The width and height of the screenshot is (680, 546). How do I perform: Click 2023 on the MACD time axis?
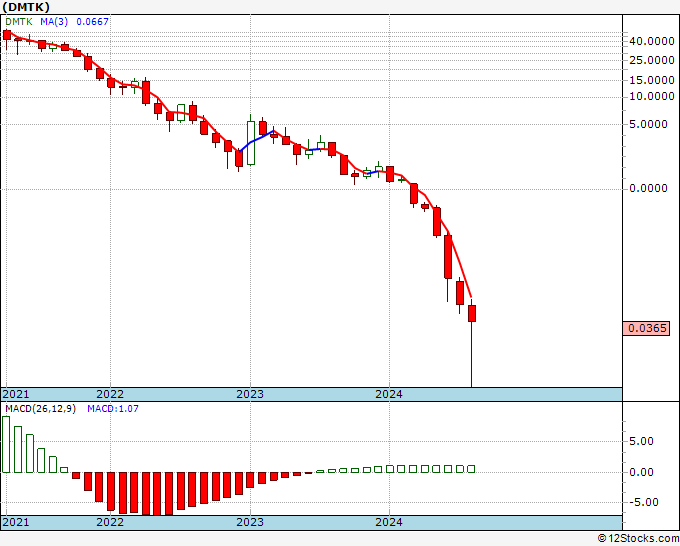(x=250, y=522)
